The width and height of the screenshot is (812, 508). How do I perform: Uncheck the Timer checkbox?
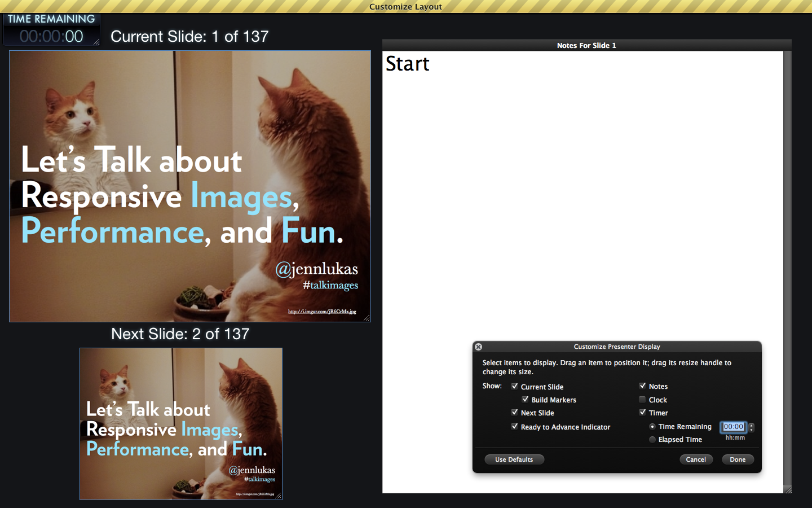(642, 413)
